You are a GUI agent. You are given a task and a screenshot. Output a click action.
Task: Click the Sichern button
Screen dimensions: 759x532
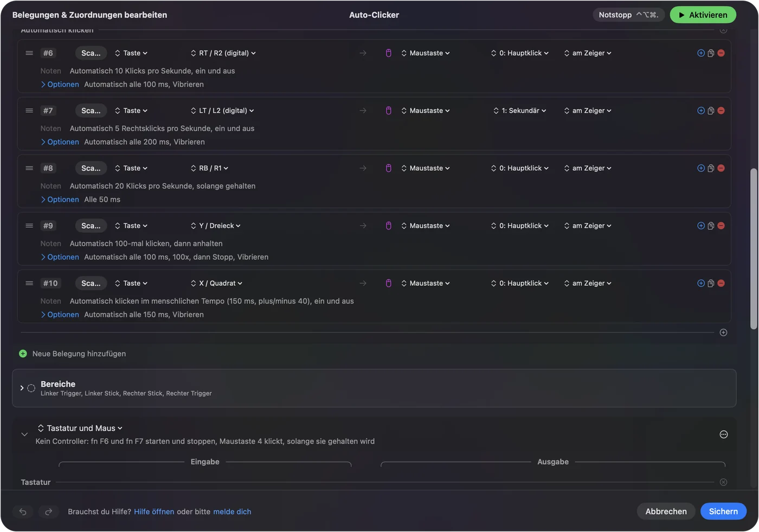pos(723,511)
